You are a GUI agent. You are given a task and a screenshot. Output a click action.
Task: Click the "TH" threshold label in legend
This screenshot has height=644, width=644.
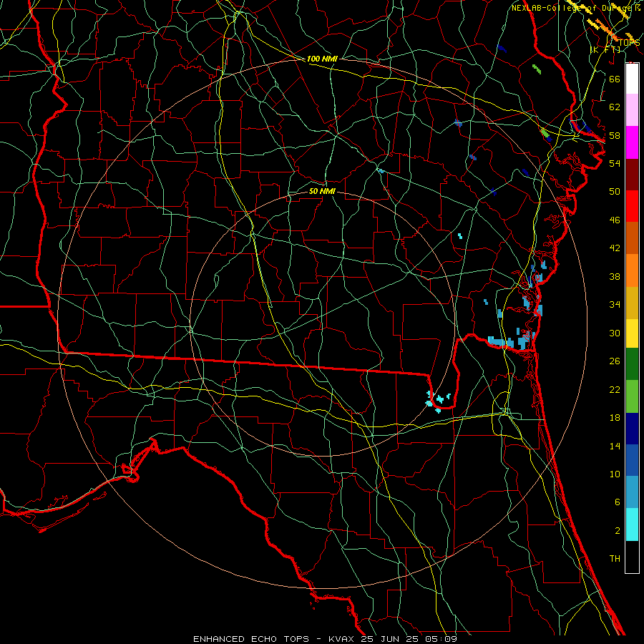click(x=615, y=559)
